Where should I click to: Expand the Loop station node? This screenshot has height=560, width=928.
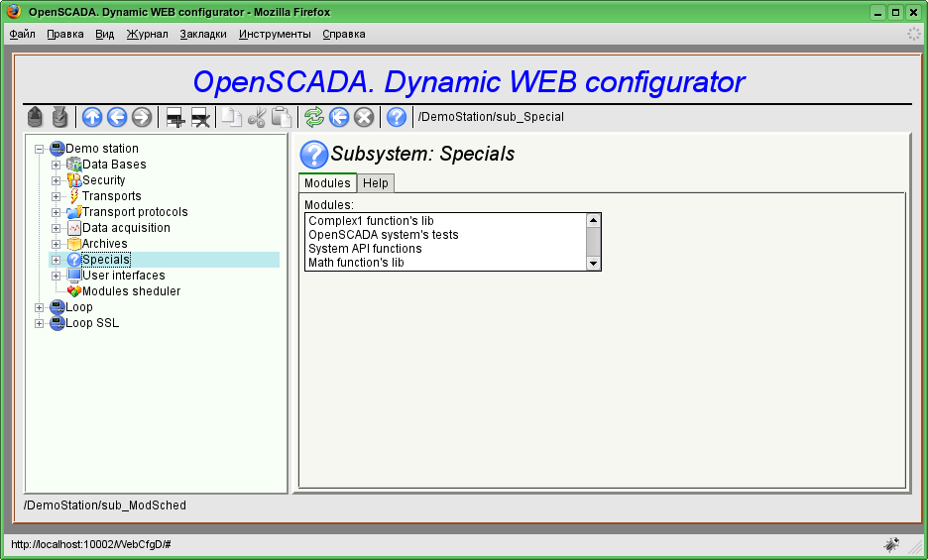click(x=39, y=308)
